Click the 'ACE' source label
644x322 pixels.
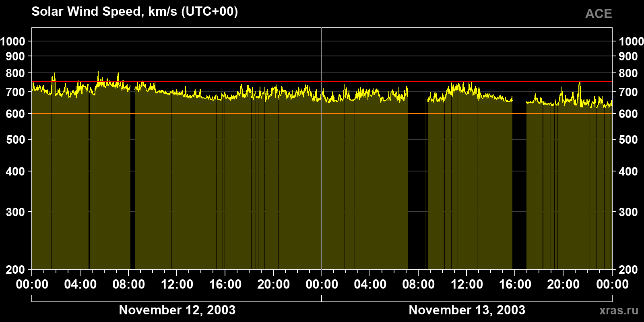(599, 14)
